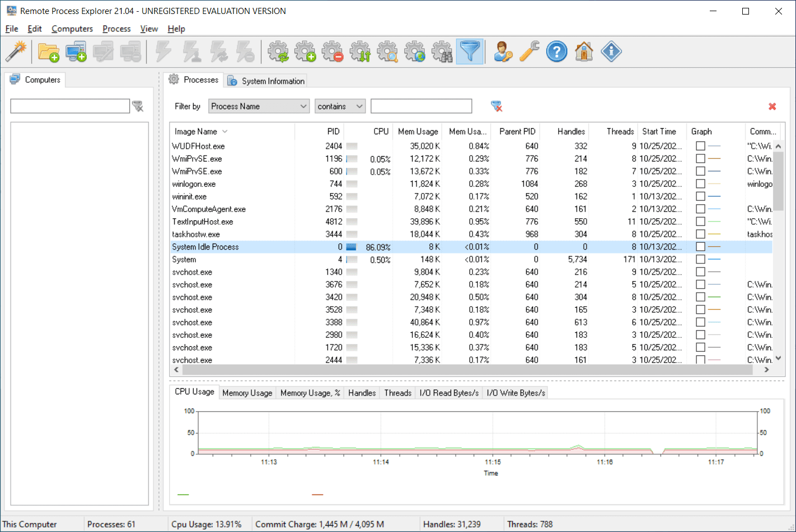Open the Edit menu
This screenshot has height=532, width=796.
coord(35,29)
